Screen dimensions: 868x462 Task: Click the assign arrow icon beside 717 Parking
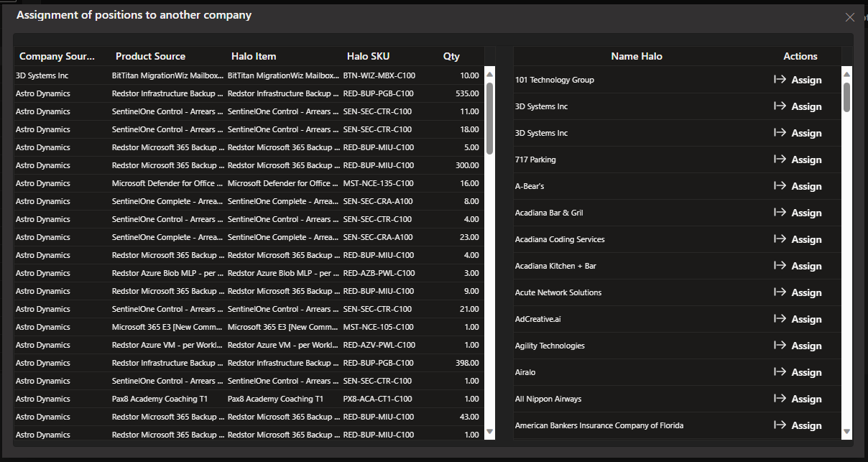click(780, 160)
